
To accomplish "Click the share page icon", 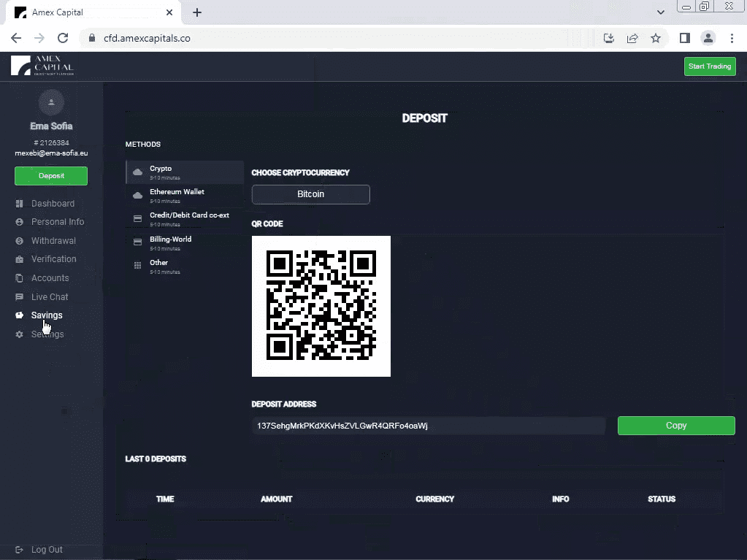I will [632, 38].
